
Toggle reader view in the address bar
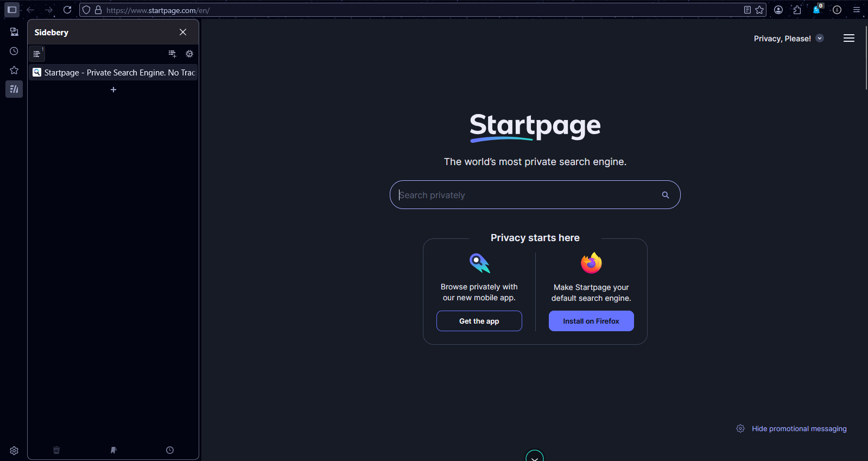747,10
